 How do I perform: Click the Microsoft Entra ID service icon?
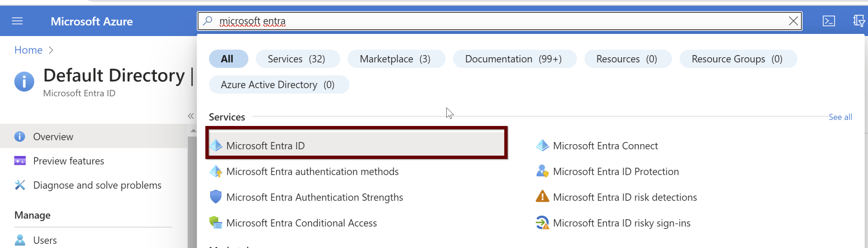216,145
